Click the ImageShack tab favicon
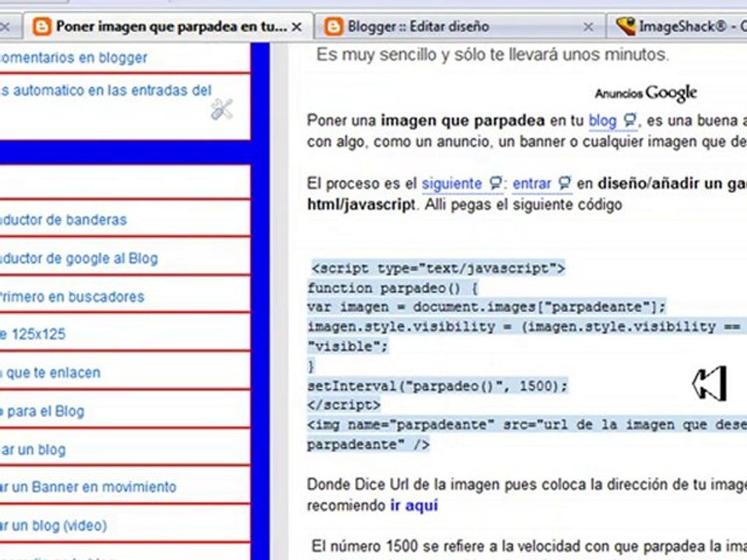The image size is (747, 560). (626, 26)
